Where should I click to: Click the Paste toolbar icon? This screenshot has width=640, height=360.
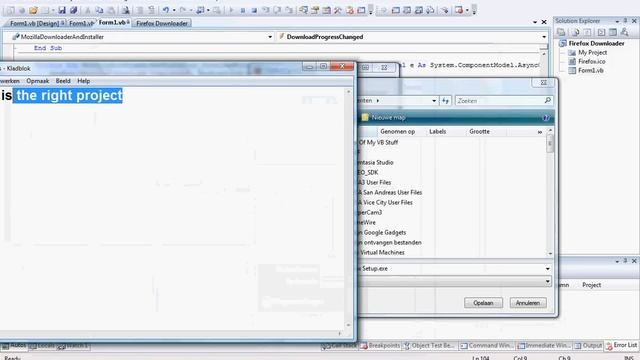pos(111,10)
